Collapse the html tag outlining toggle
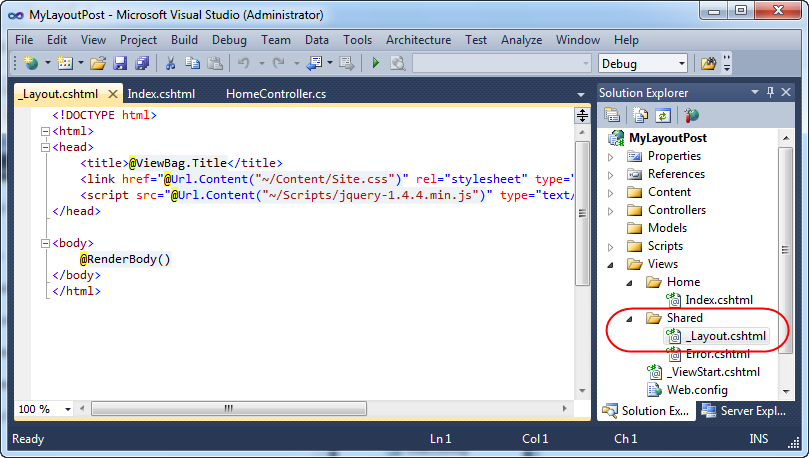The height and width of the screenshot is (458, 809). (x=45, y=132)
